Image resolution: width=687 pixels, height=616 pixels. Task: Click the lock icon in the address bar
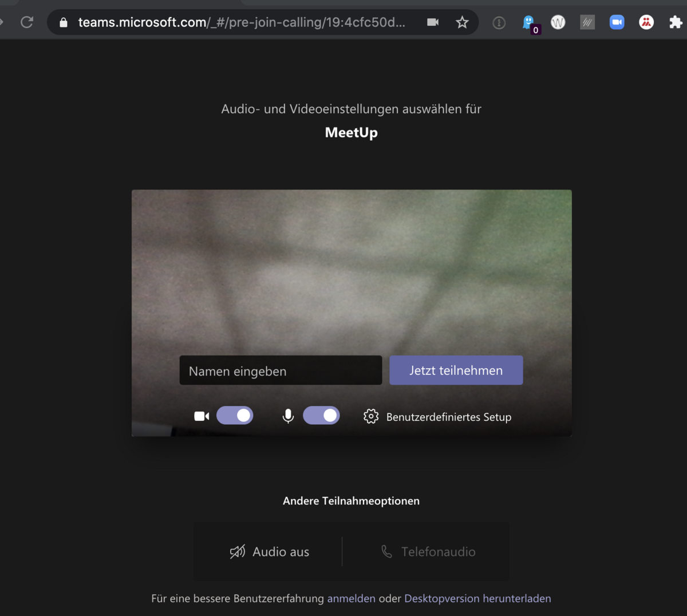coord(64,22)
